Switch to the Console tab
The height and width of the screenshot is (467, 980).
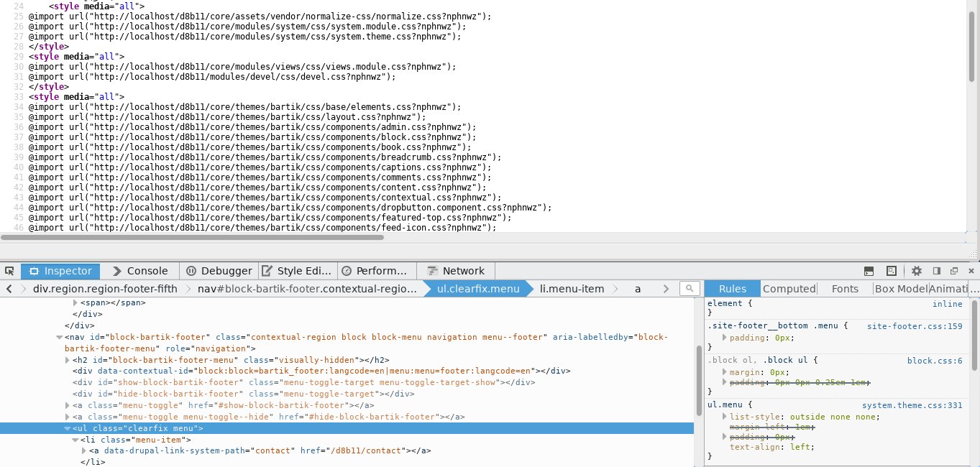[139, 271]
